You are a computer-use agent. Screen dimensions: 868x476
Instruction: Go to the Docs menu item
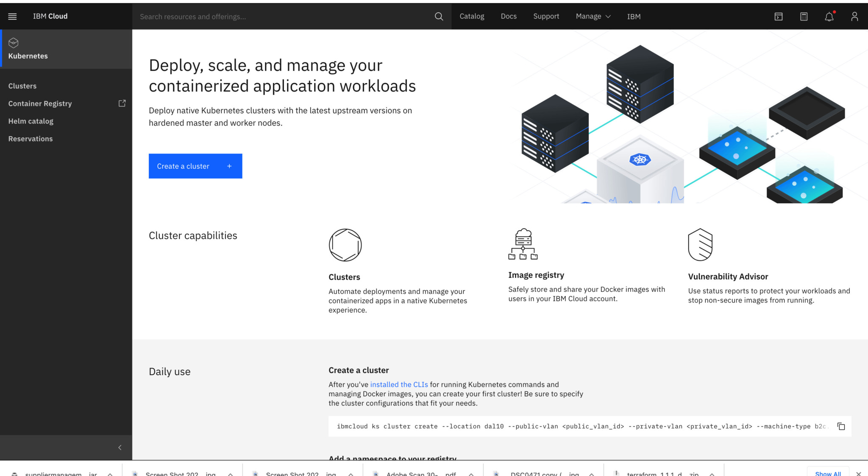point(509,16)
